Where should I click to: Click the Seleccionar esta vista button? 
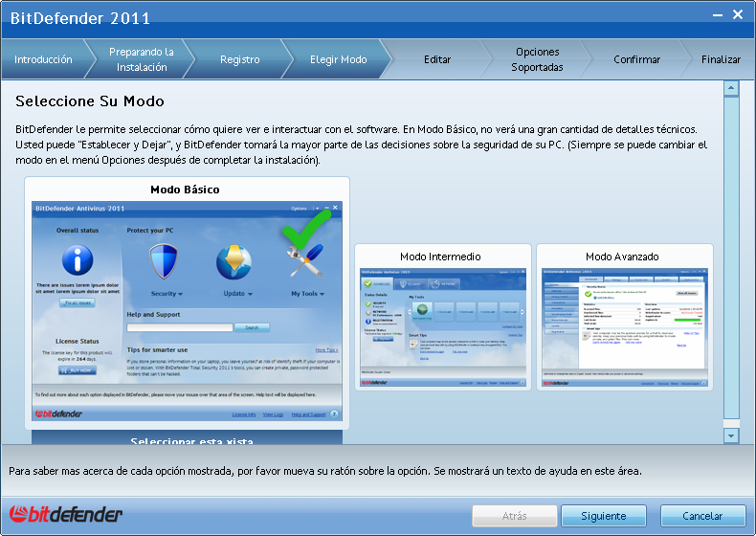coord(187,438)
